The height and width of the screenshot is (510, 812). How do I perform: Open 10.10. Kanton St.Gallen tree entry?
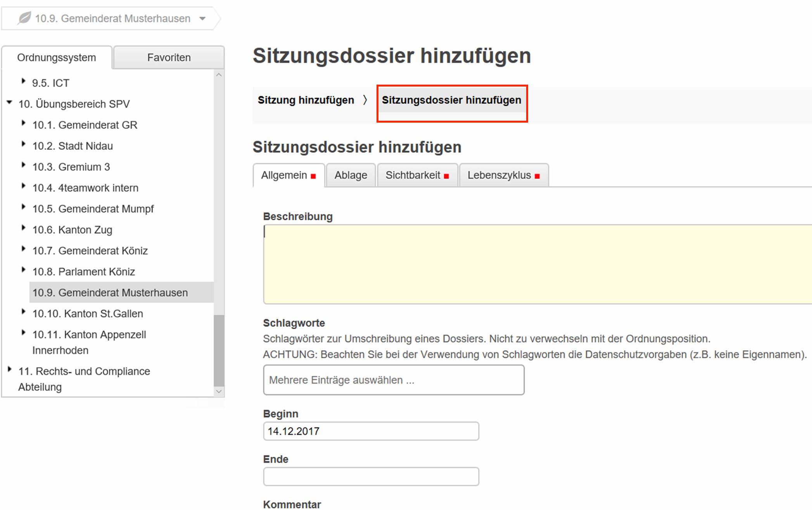(x=88, y=314)
